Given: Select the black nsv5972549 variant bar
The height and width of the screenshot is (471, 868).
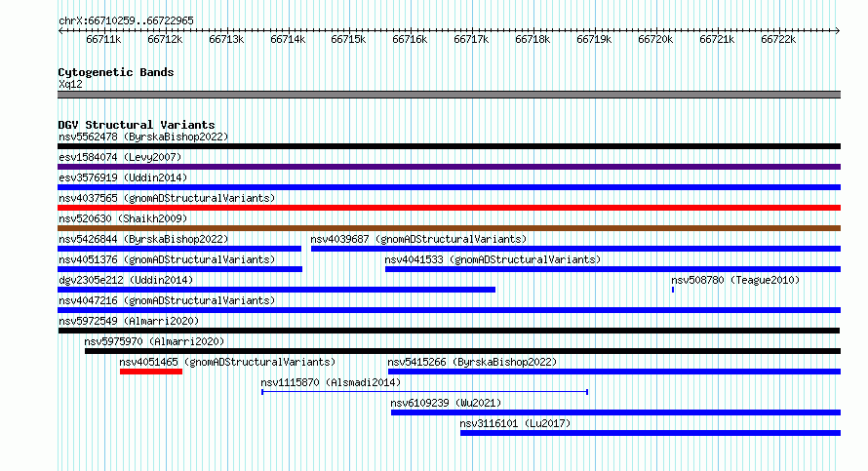Looking at the screenshot, I should click(x=449, y=331).
